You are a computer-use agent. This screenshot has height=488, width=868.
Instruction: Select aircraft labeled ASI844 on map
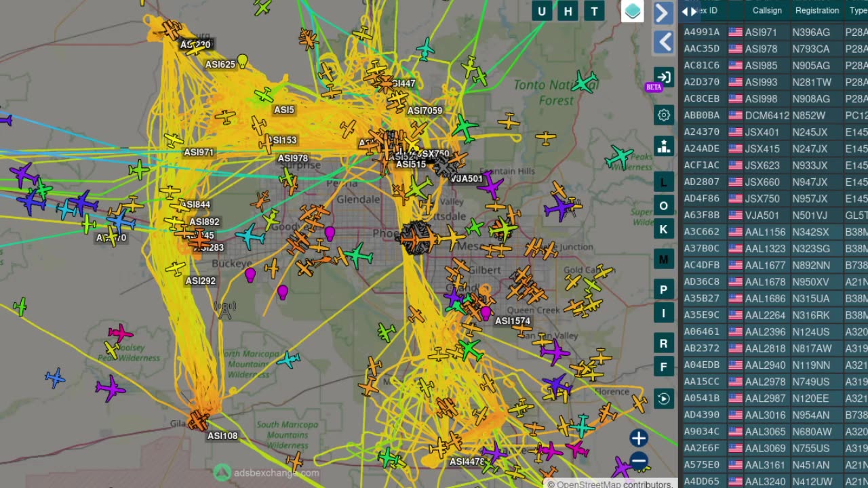195,205
